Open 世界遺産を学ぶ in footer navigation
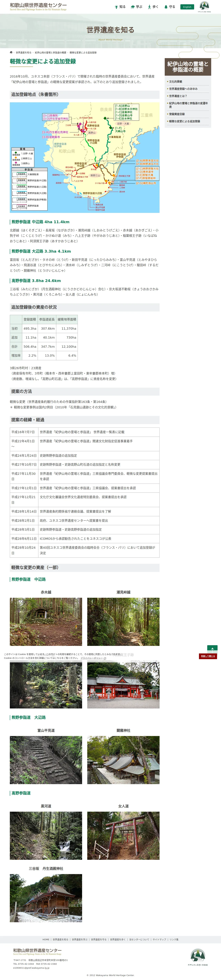 coord(80,939)
